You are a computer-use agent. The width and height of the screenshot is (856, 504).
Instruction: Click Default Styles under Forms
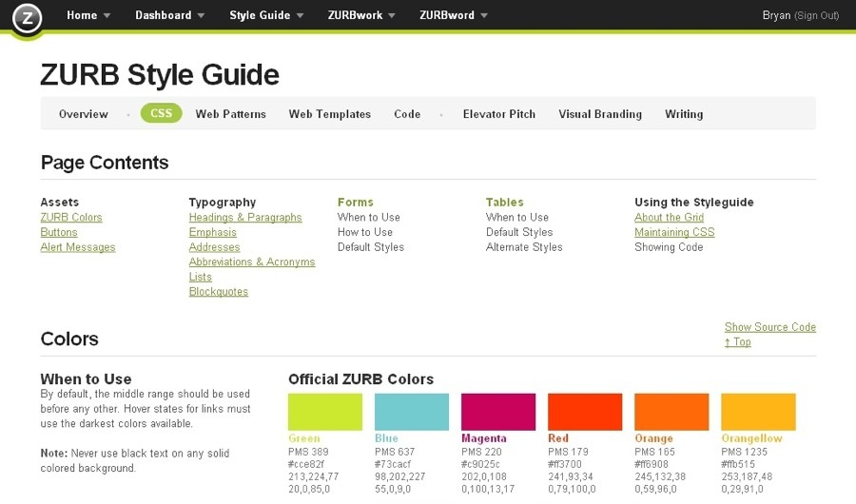click(x=371, y=247)
